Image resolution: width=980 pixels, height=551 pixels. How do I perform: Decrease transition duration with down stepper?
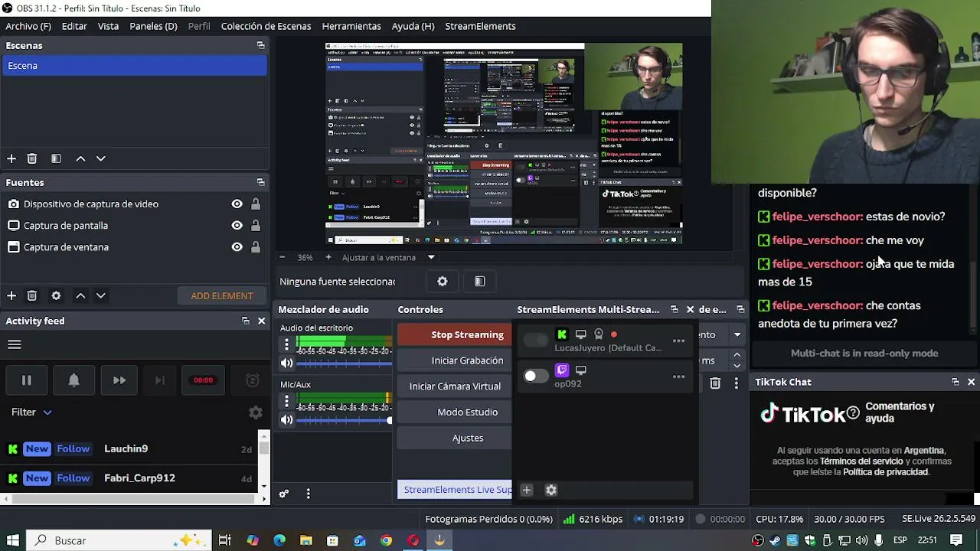[737, 365]
